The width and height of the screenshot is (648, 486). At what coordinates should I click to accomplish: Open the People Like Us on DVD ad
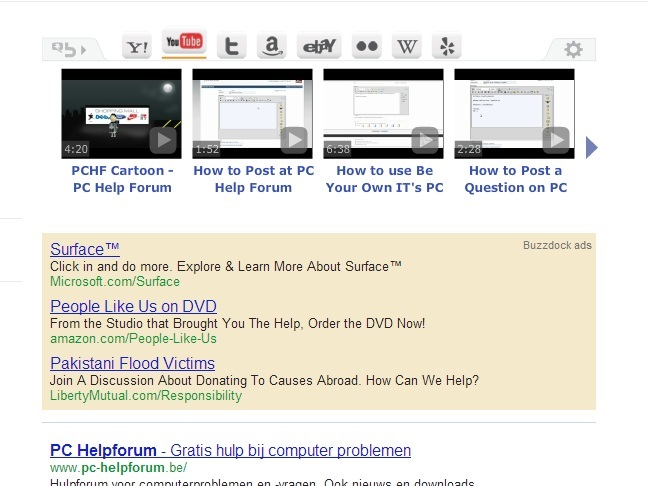pyautogui.click(x=133, y=306)
